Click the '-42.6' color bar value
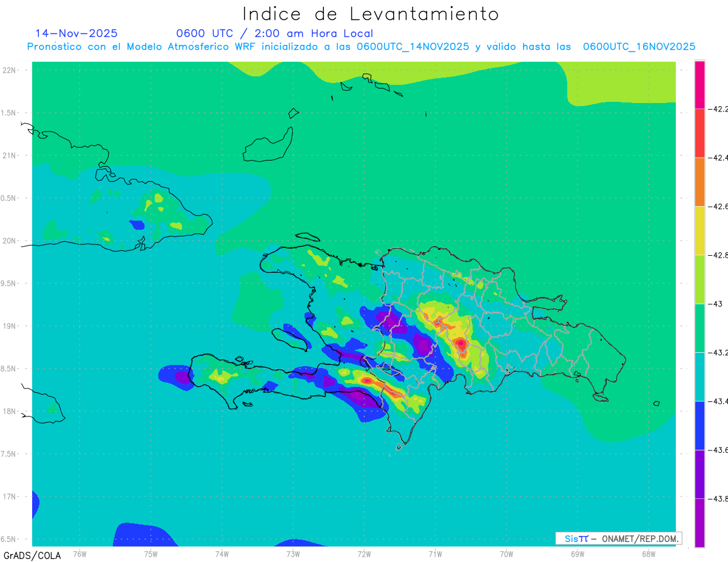 point(717,207)
